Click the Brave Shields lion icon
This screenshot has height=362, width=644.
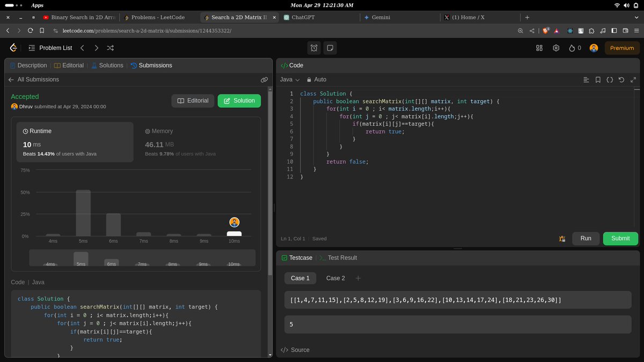click(546, 31)
